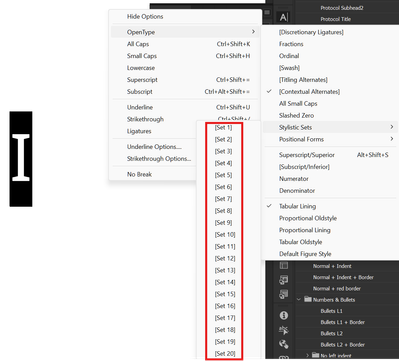Select Ordinal option
The width and height of the screenshot is (399, 361).
[289, 56]
